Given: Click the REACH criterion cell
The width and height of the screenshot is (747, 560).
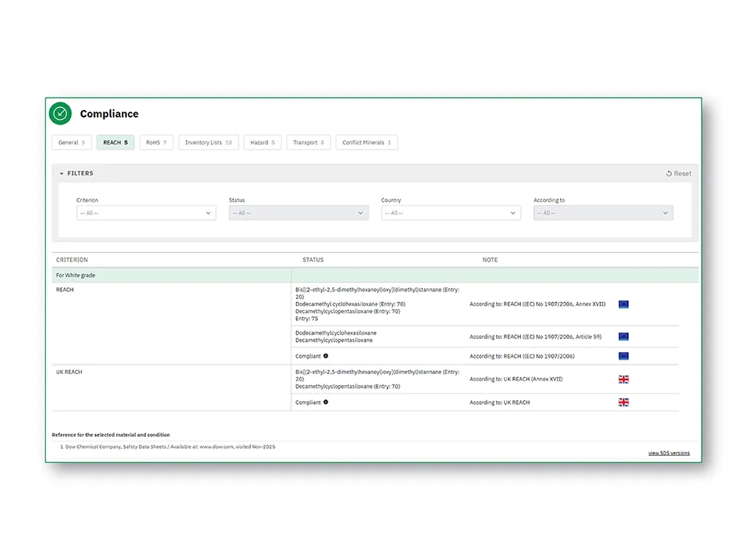Looking at the screenshot, I should (65, 289).
